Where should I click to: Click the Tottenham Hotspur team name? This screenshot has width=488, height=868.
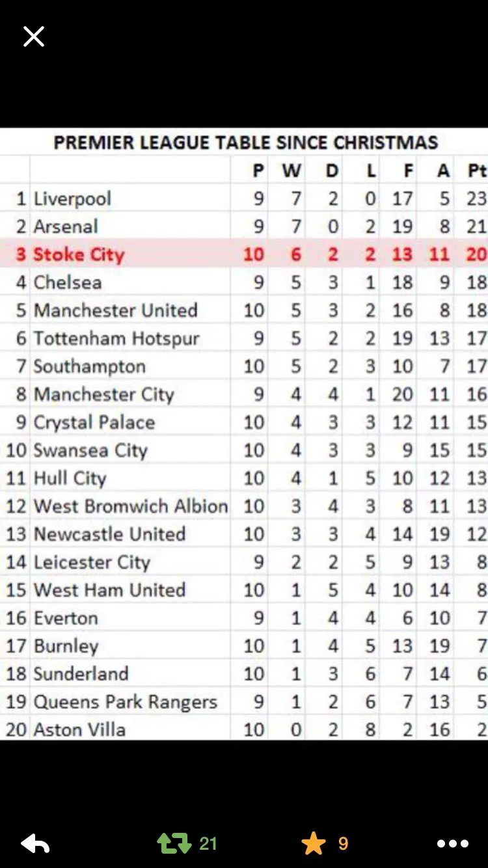[116, 338]
